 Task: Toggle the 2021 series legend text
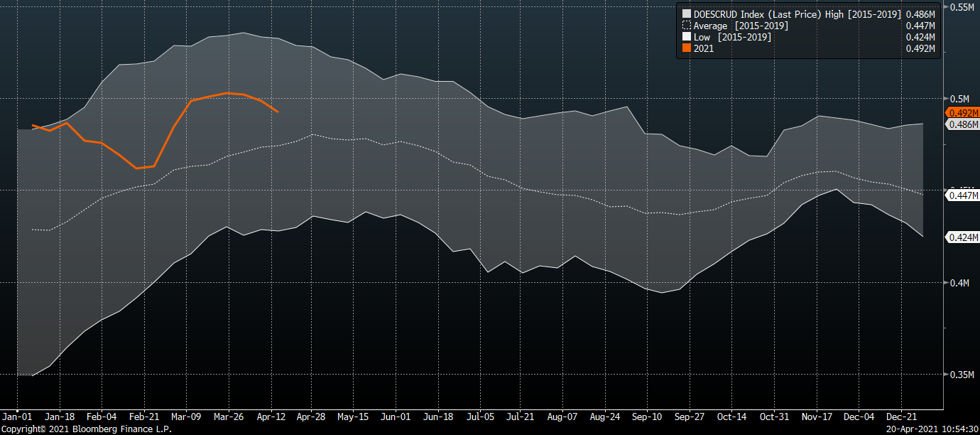(704, 48)
